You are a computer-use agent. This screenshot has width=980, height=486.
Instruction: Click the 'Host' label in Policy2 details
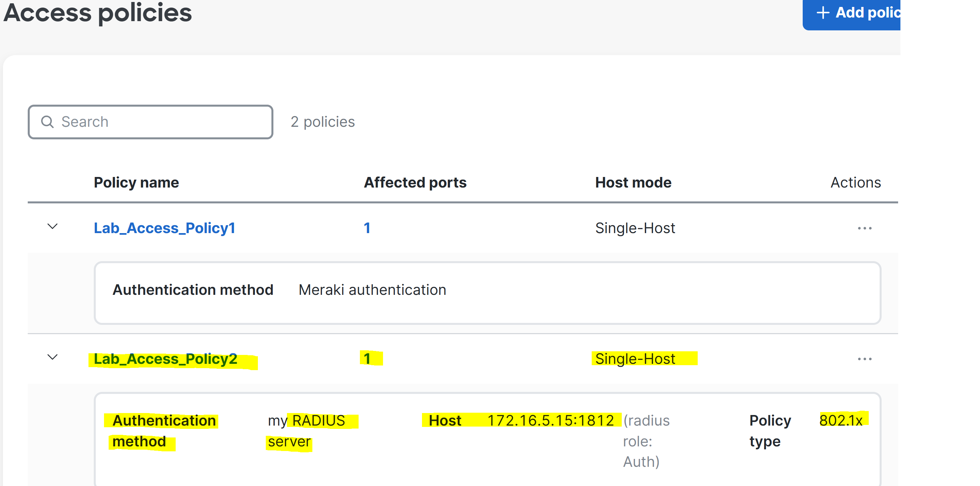click(x=445, y=421)
